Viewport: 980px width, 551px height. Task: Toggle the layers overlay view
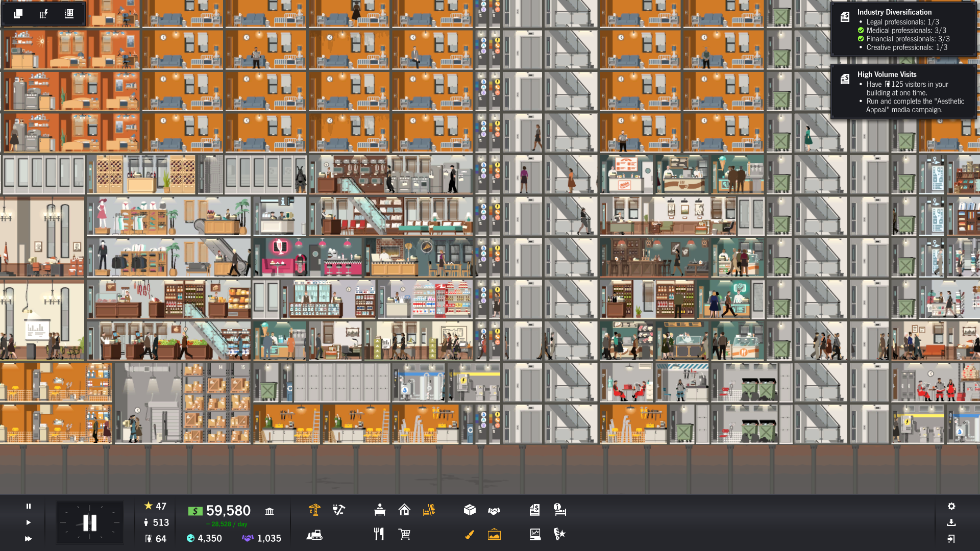point(18,14)
